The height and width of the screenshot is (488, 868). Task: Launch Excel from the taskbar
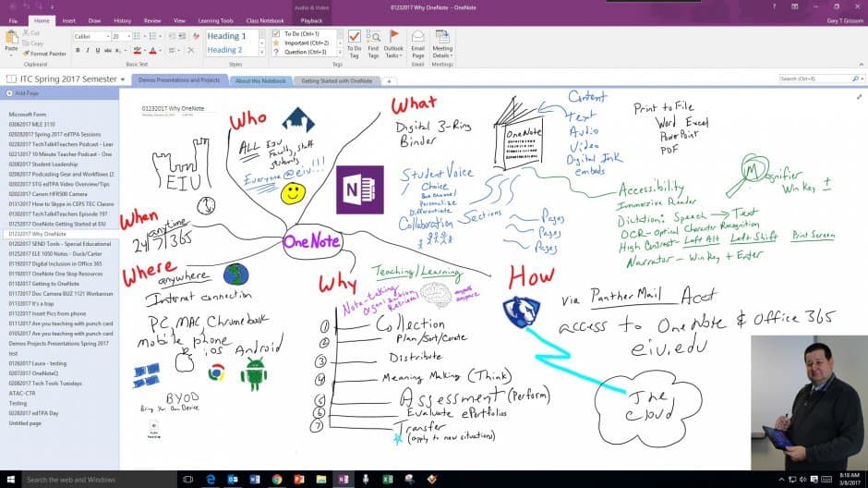click(388, 479)
